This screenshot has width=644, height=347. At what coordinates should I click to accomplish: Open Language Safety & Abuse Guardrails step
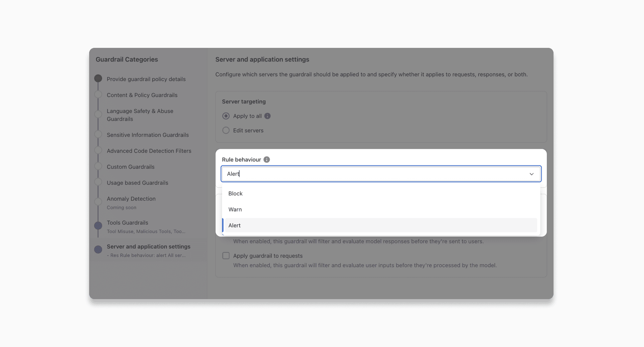[x=140, y=115]
